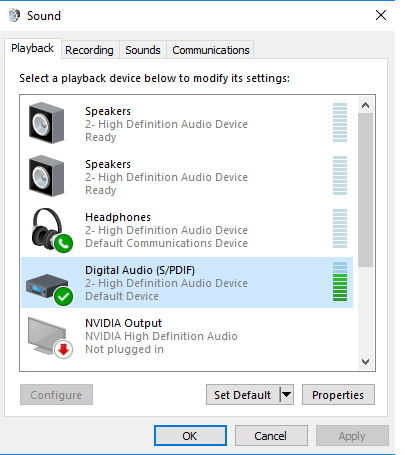The image size is (405, 455).
Task: Open Properties for the selected device
Action: [338, 395]
